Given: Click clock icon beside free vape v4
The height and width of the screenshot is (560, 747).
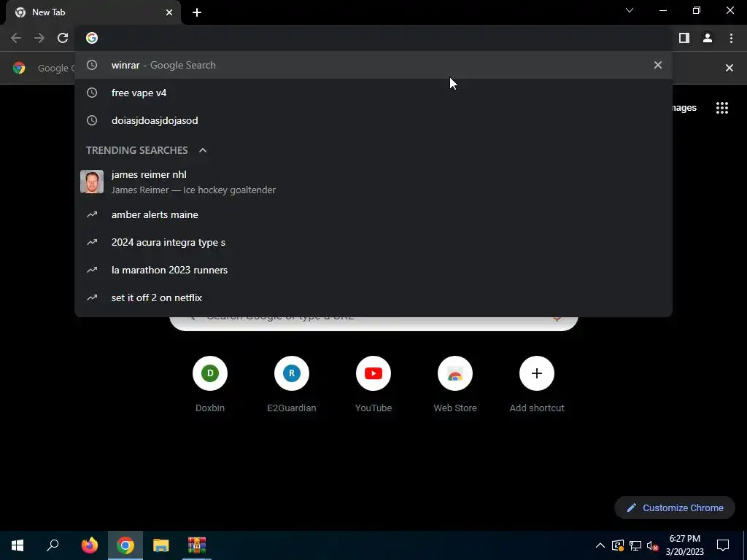Looking at the screenshot, I should tap(92, 93).
